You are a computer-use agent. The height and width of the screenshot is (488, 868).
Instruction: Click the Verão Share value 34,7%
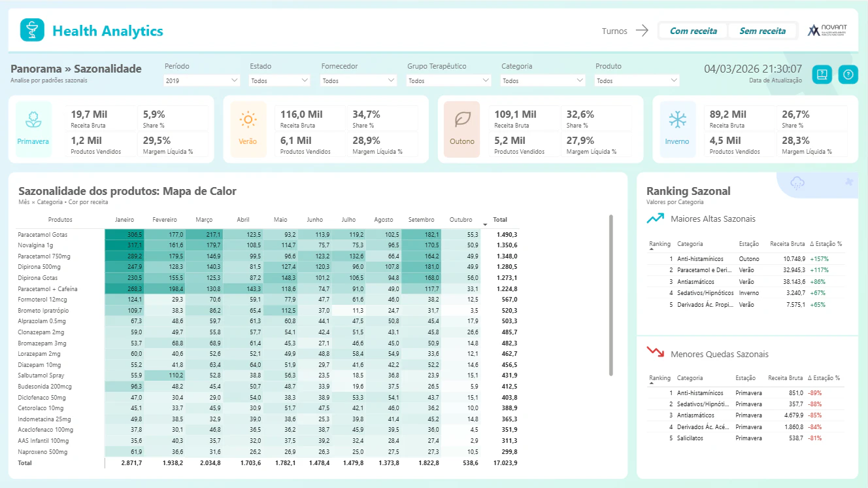(367, 114)
